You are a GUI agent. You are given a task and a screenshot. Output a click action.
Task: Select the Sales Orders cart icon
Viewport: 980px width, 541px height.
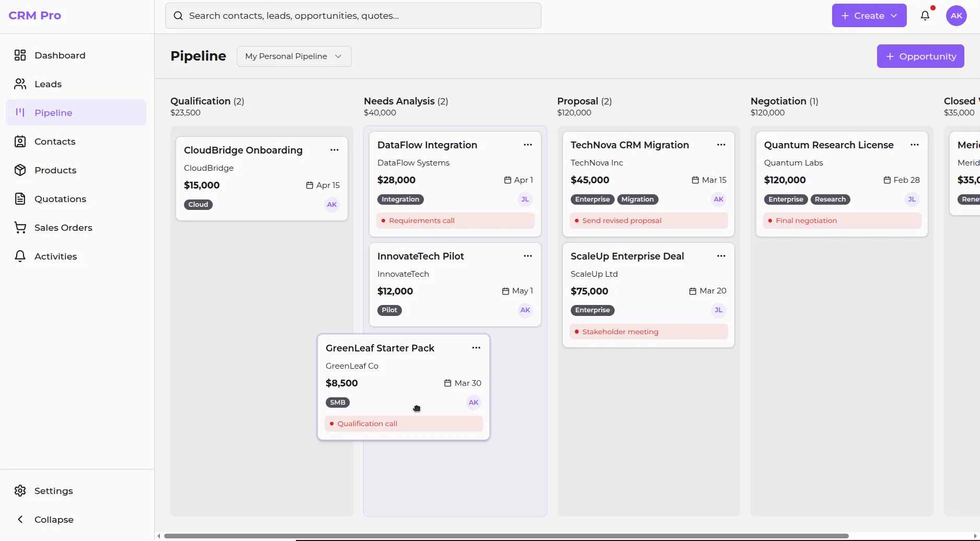19,227
